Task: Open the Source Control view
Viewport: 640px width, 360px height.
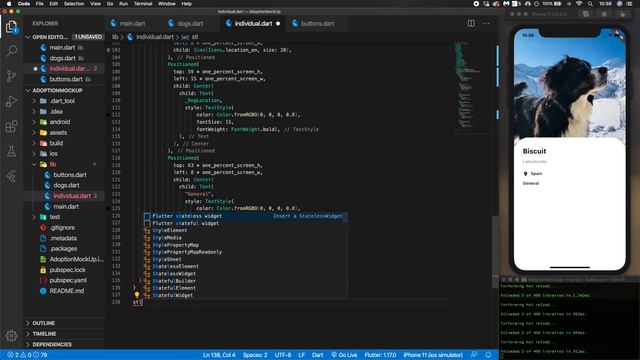Action: click(11, 76)
